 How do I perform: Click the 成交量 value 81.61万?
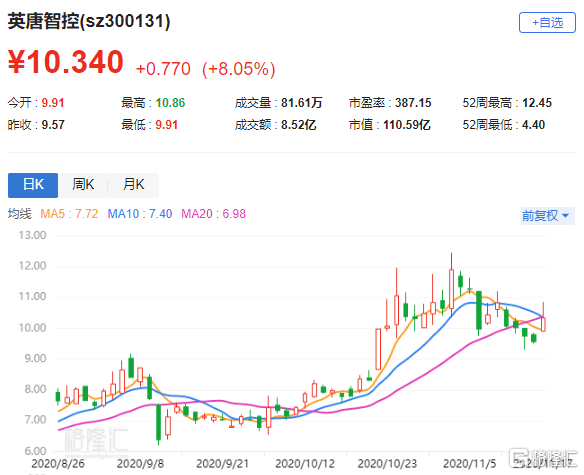click(x=301, y=103)
